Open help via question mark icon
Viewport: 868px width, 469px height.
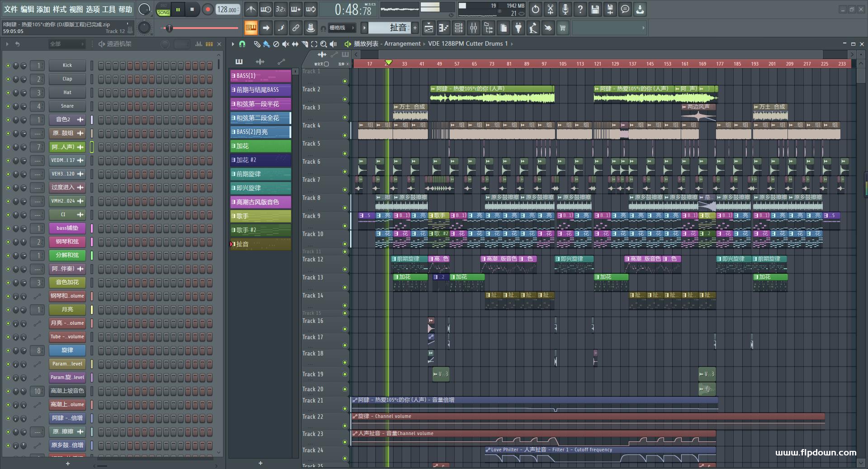(580, 9)
